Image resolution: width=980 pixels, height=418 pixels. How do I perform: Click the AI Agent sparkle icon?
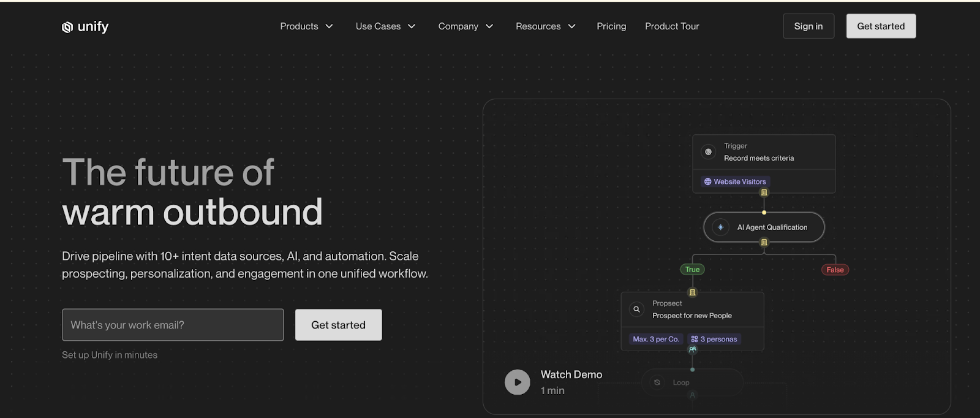click(720, 227)
